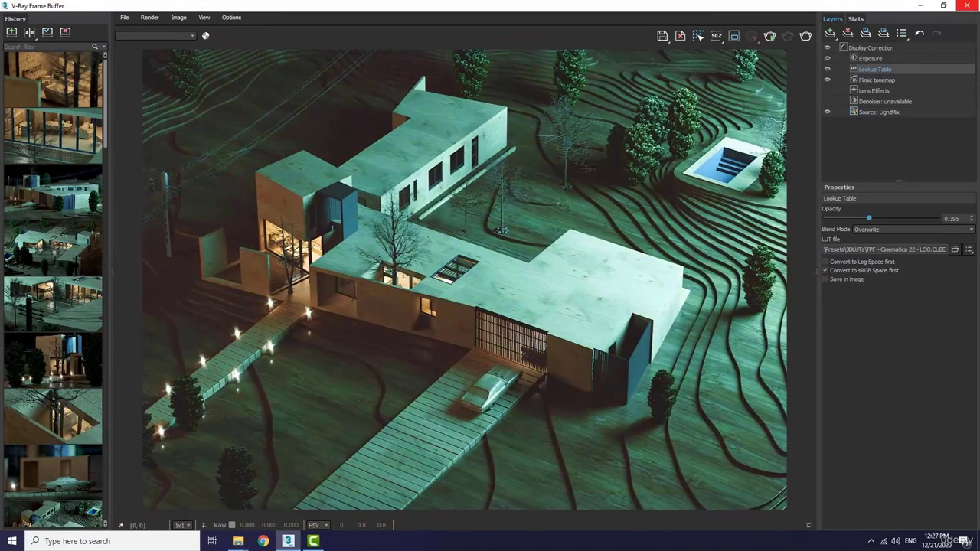Enable Save in image checkbox
980x551 pixels.
(x=826, y=279)
